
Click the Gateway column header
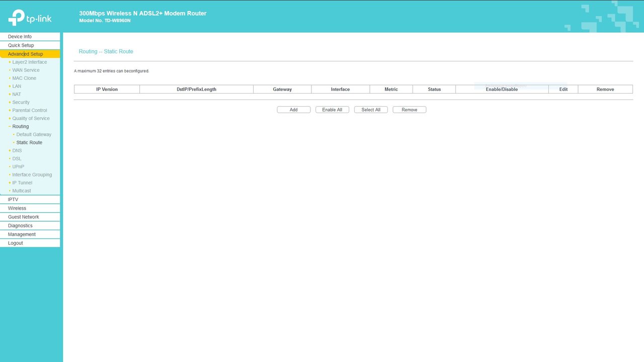click(282, 89)
